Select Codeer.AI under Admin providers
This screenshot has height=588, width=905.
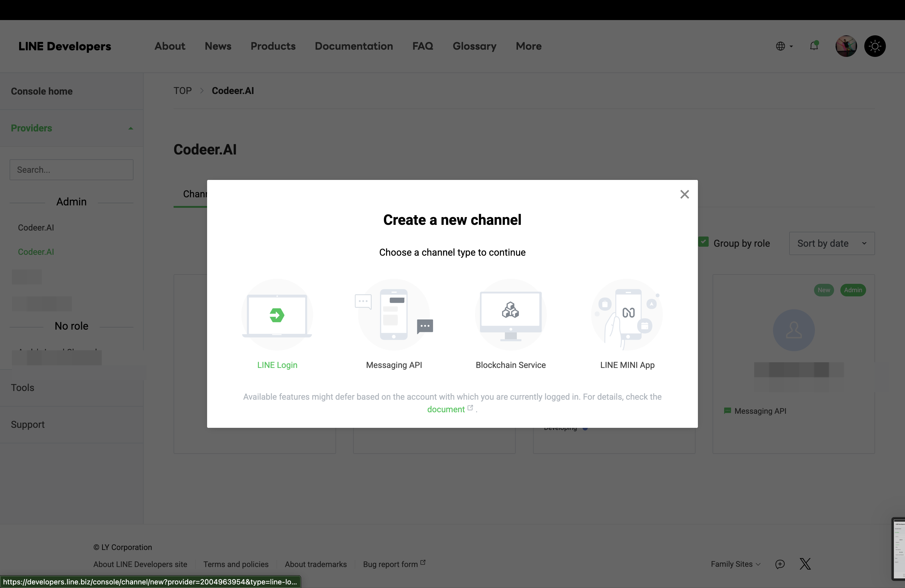tap(36, 227)
